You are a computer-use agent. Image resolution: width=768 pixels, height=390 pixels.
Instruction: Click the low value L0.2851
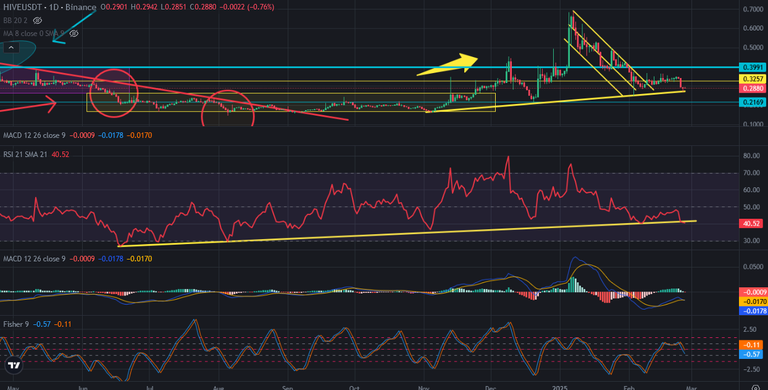[x=172, y=7]
